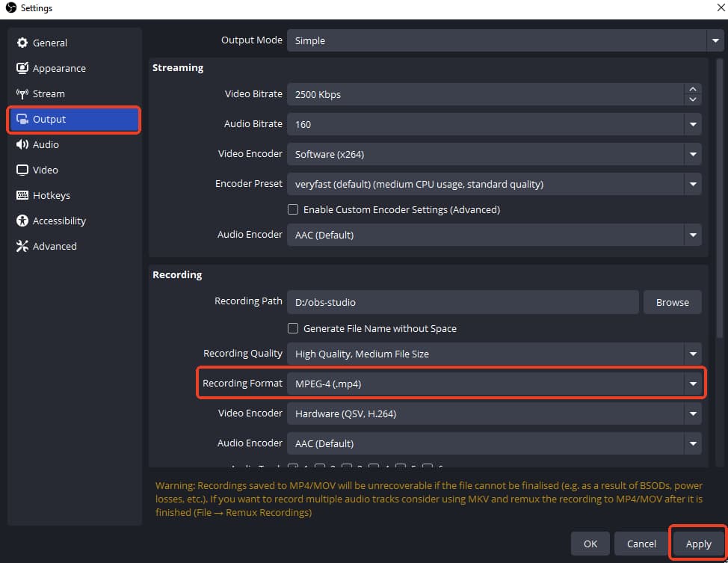
Task: Click the Stream antenna icon
Action: 22,94
